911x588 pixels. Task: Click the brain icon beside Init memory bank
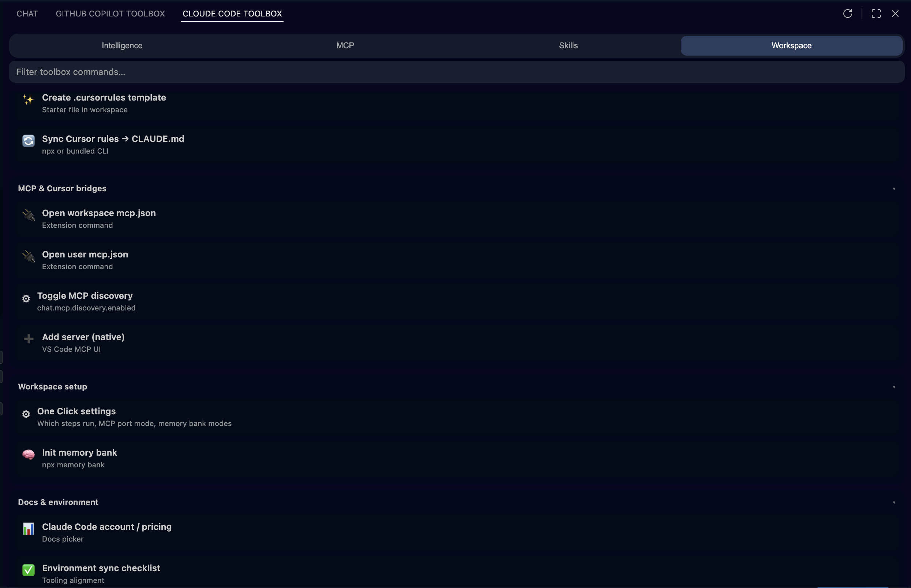[x=29, y=455]
